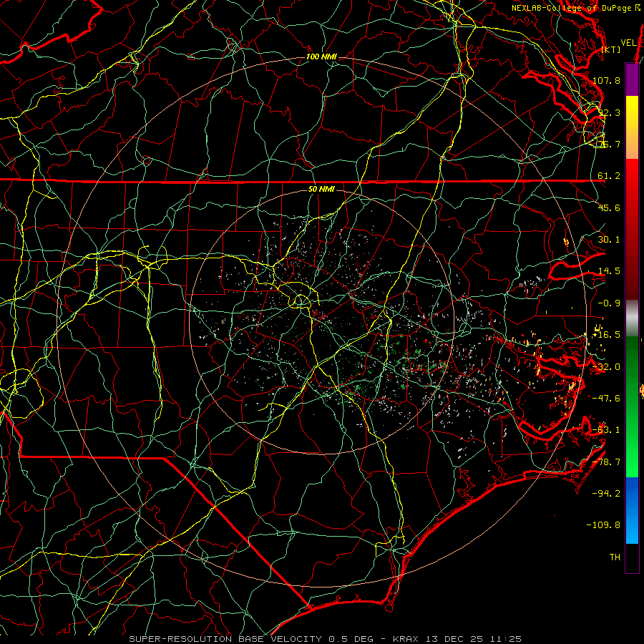The width and height of the screenshot is (644, 644).
Task: Click the [KT] units label
Action: [x=611, y=49]
